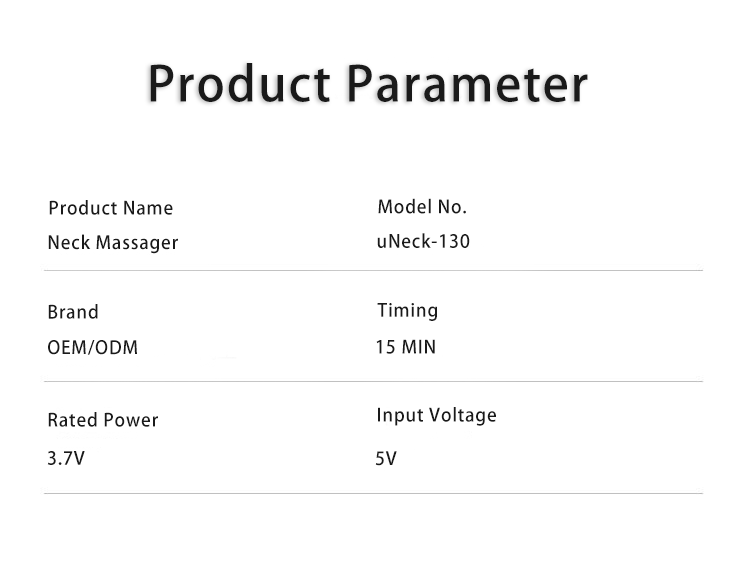Select the Brand label
Viewport: 750px width, 562px height.
tap(73, 312)
